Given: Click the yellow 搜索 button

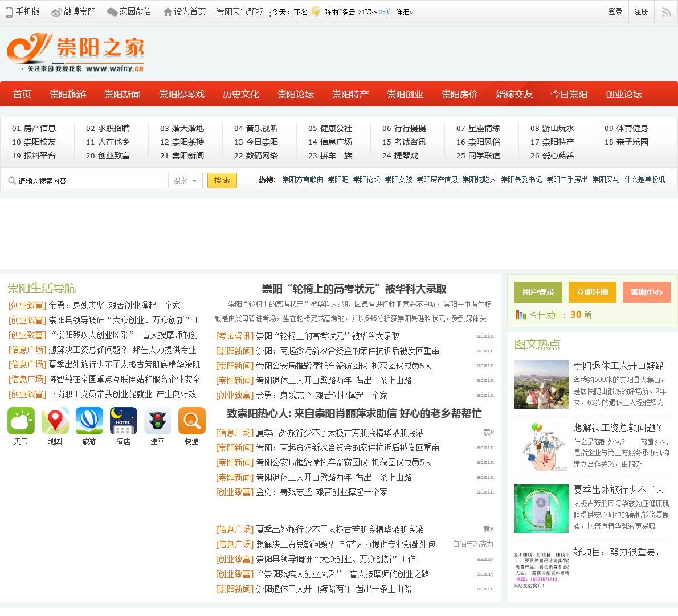Looking at the screenshot, I should click(222, 180).
